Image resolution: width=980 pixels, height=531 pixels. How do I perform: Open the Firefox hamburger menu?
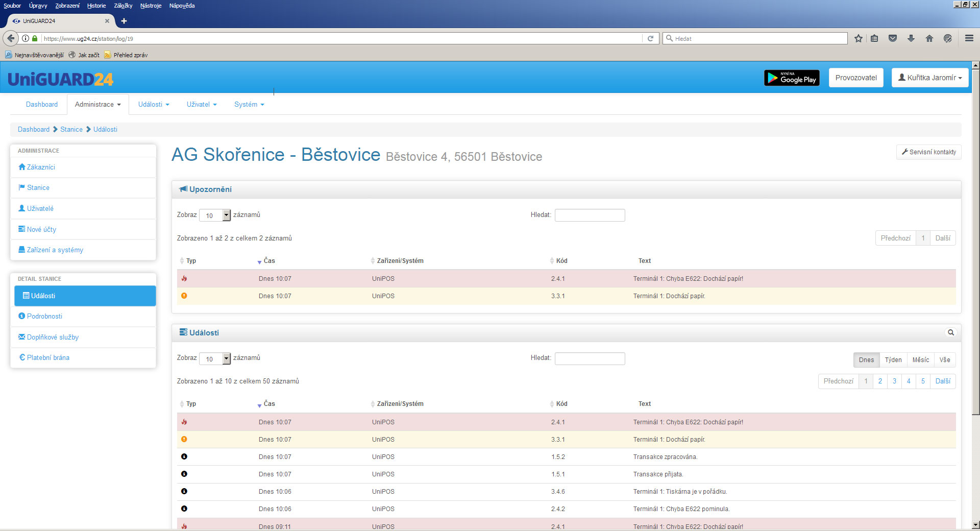click(969, 39)
